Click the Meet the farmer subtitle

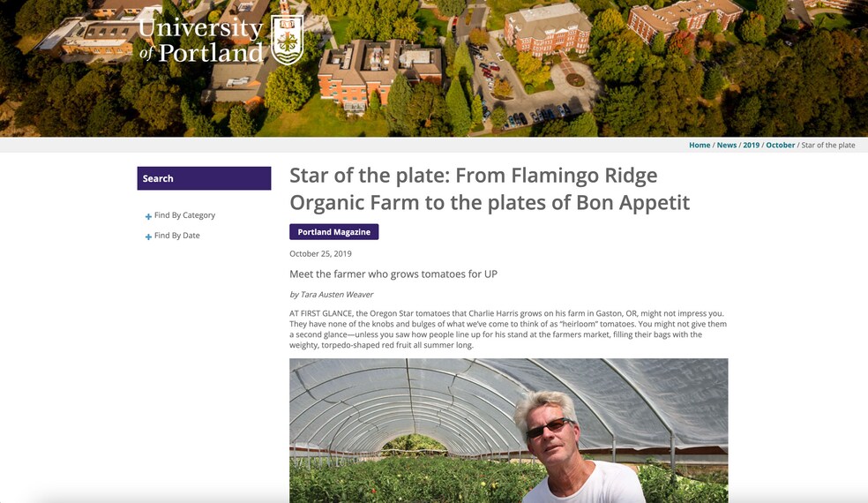393,274
